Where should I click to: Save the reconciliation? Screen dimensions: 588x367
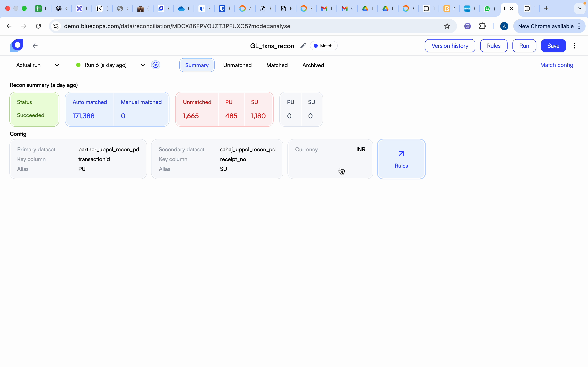coord(553,46)
